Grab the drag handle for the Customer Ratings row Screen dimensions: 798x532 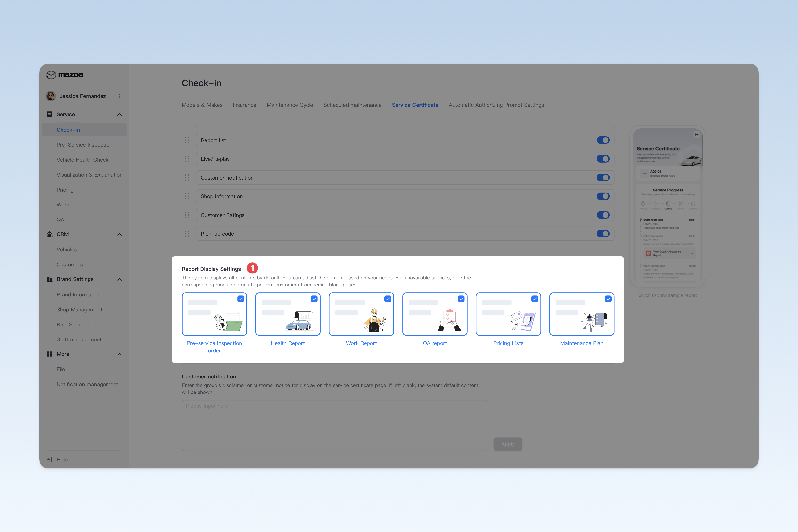187,215
